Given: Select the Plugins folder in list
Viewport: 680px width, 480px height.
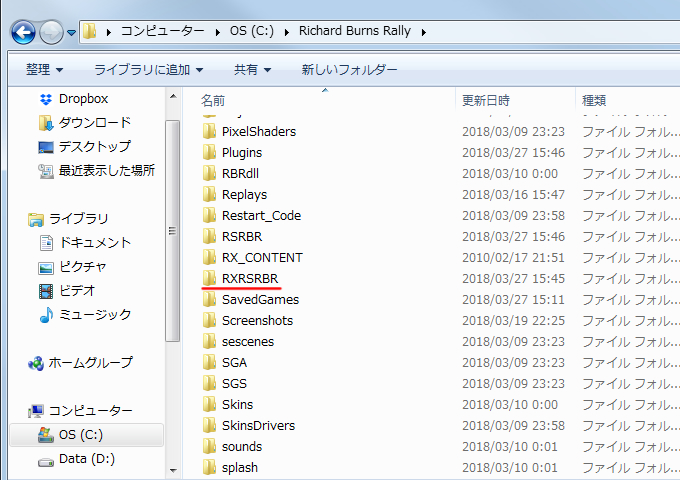Looking at the screenshot, I should (x=242, y=152).
